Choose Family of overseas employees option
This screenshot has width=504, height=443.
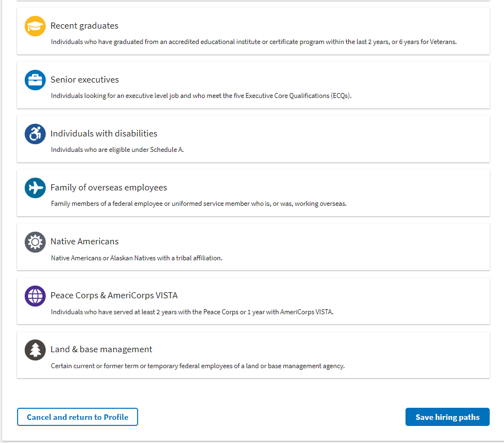pos(108,188)
